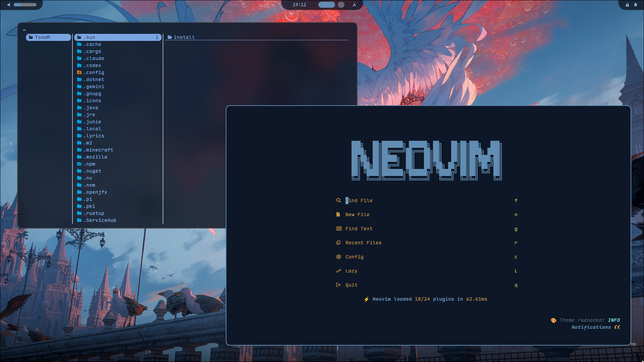
Task: Click the tilde path label in file manager
Action: [x=24, y=30]
